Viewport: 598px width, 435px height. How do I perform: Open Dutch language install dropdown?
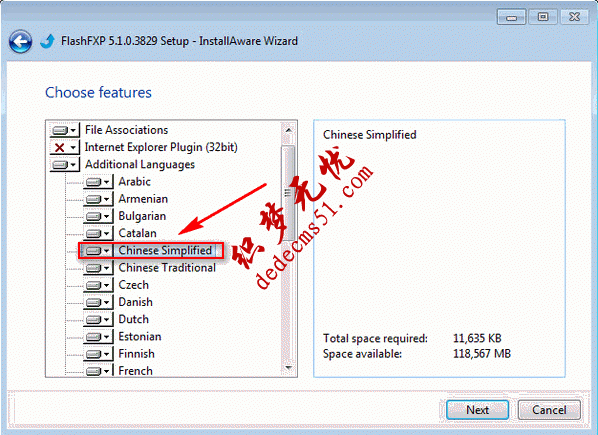[98, 319]
